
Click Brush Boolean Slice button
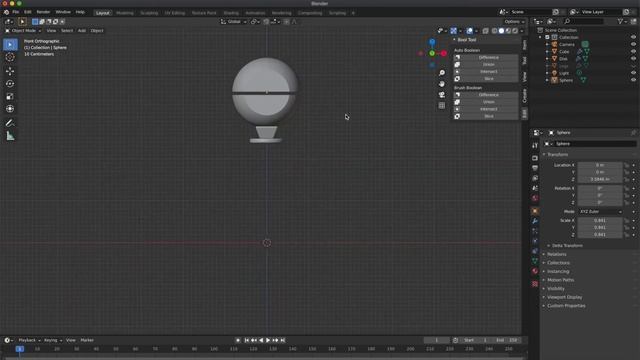tap(485, 116)
